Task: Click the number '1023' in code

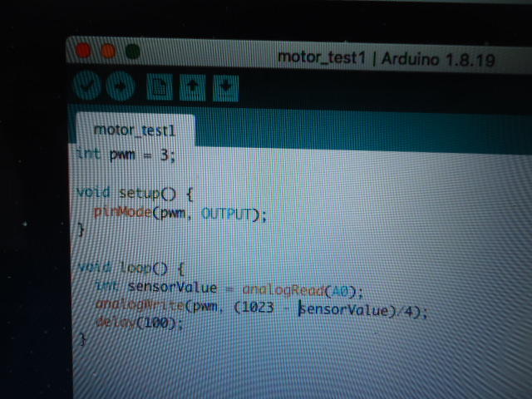Action: (x=258, y=308)
